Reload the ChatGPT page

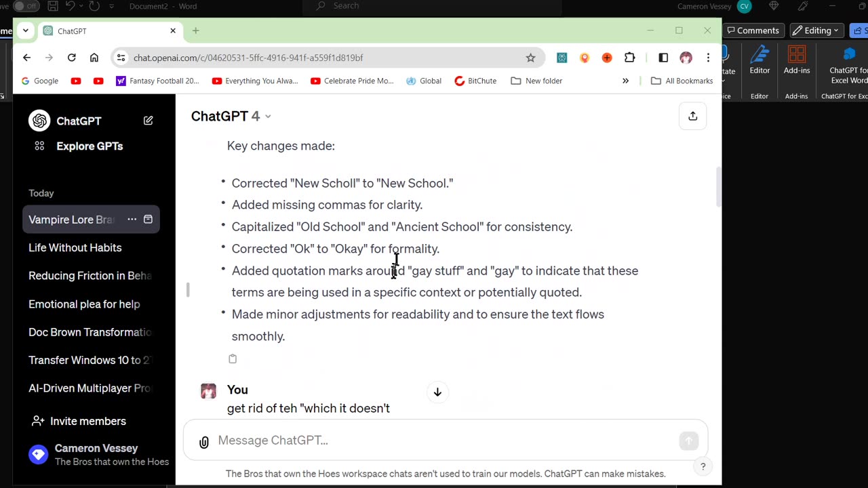tap(71, 58)
